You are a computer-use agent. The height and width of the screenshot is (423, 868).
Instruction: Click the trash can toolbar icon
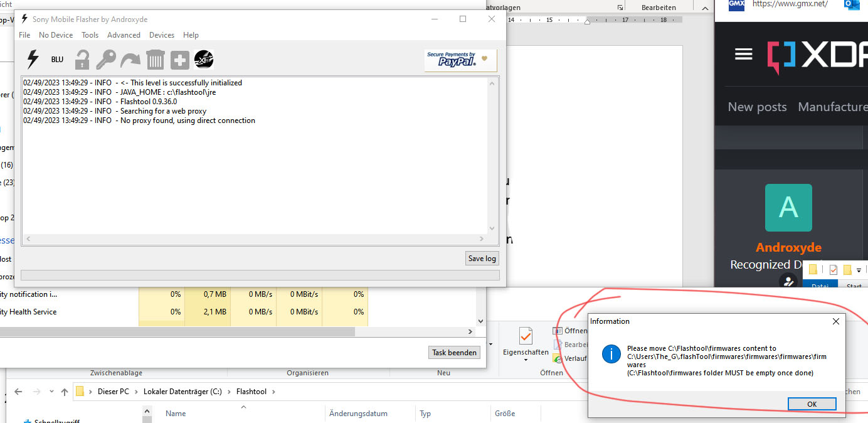coord(155,60)
